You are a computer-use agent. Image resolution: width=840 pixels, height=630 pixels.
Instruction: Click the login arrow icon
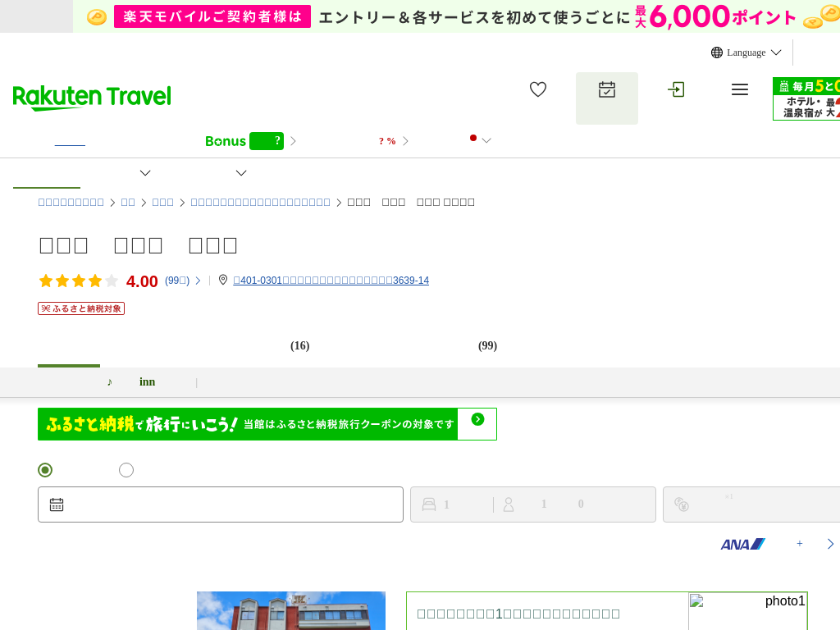pos(676,89)
